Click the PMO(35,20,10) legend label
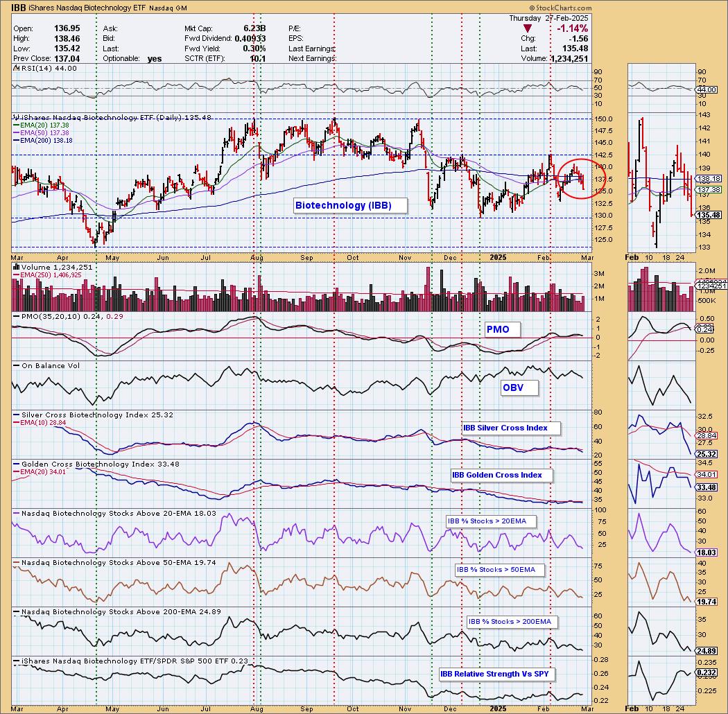The image size is (728, 714). (68, 316)
